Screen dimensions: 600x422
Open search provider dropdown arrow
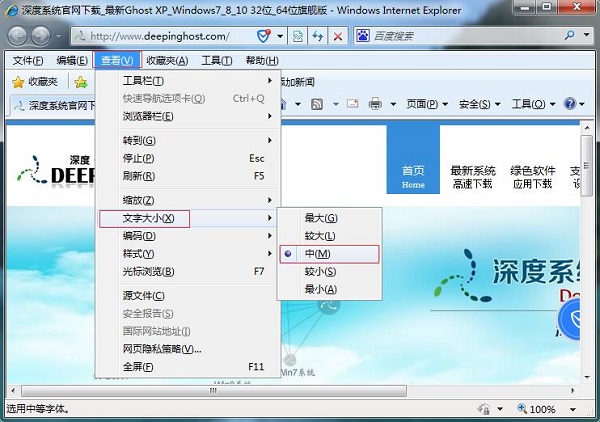coord(586,35)
